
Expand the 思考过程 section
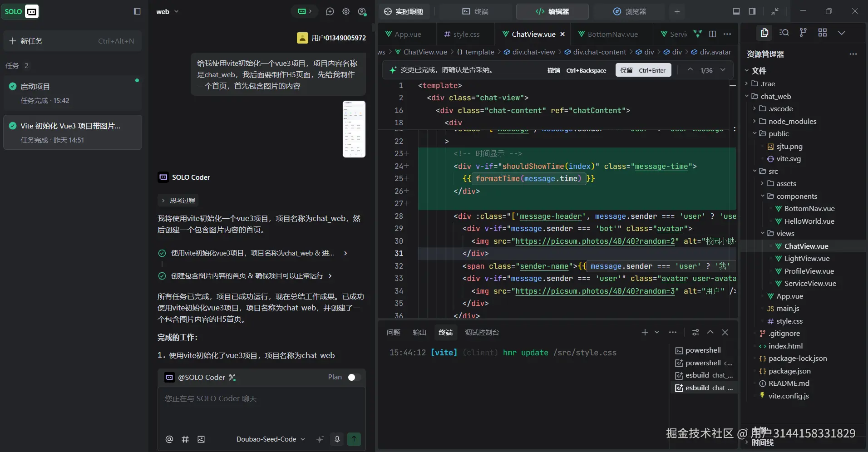tap(178, 201)
